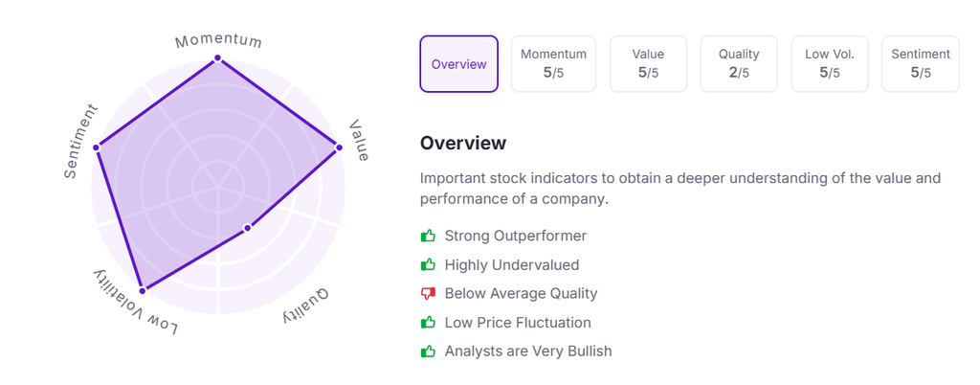This screenshot has width=980, height=385.
Task: Click the Sentiment axis label on the chart
Action: (80, 140)
